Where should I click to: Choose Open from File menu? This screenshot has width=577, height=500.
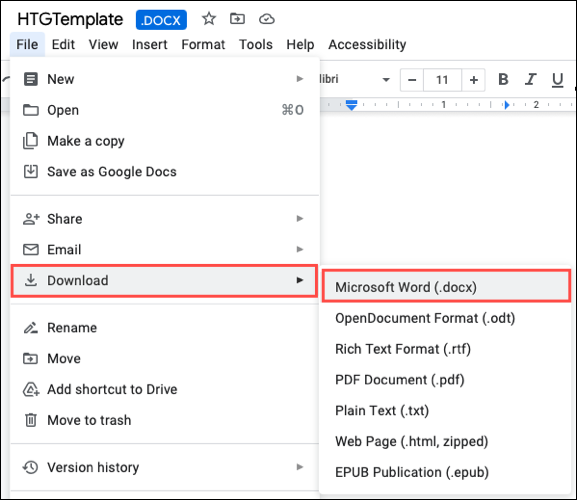[x=164, y=110]
